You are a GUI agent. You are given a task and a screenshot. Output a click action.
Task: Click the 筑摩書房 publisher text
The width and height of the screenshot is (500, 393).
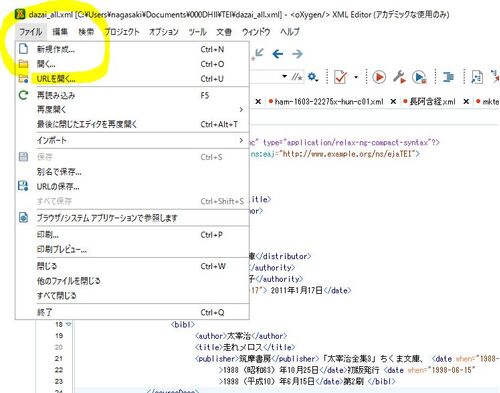click(255, 359)
